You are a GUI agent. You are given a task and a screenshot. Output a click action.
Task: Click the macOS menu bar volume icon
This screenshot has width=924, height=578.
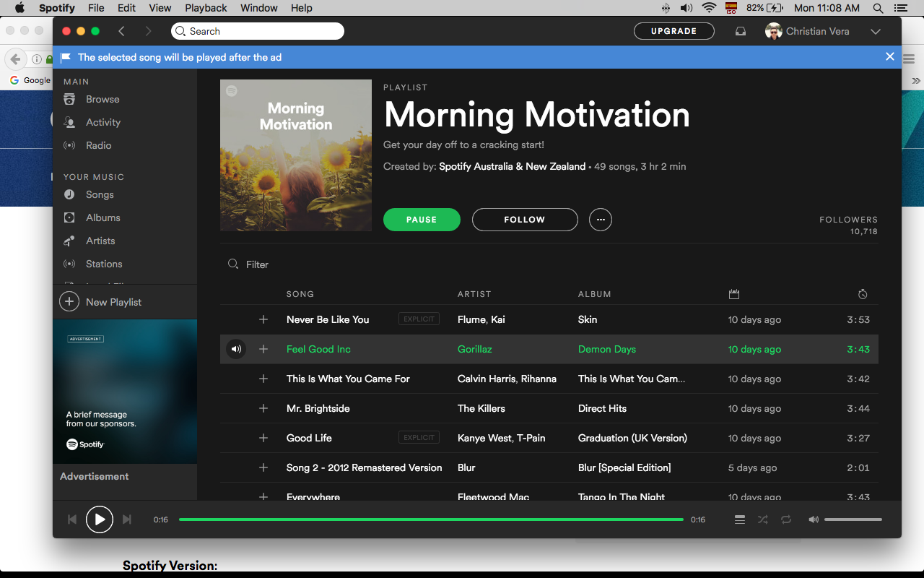(687, 8)
